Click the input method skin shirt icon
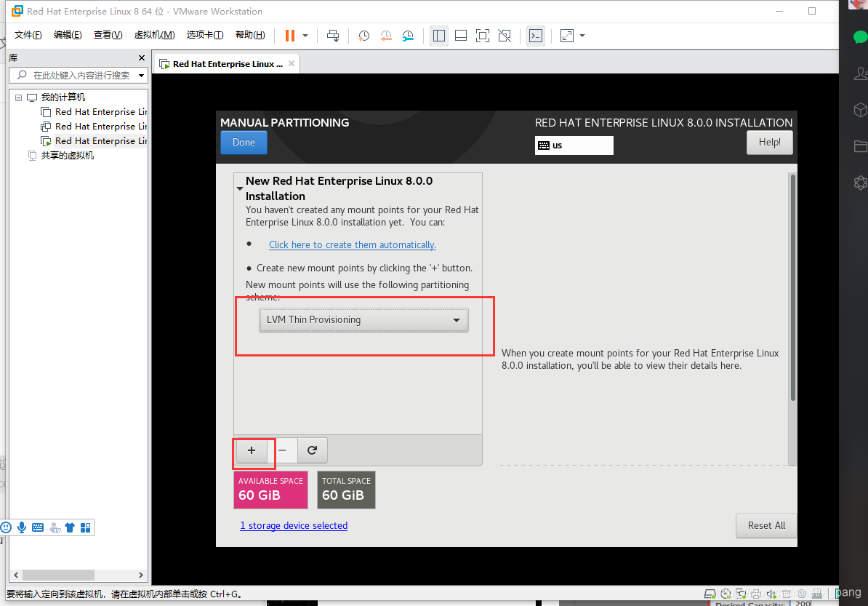Viewport: 868px width, 606px height. pos(70,527)
